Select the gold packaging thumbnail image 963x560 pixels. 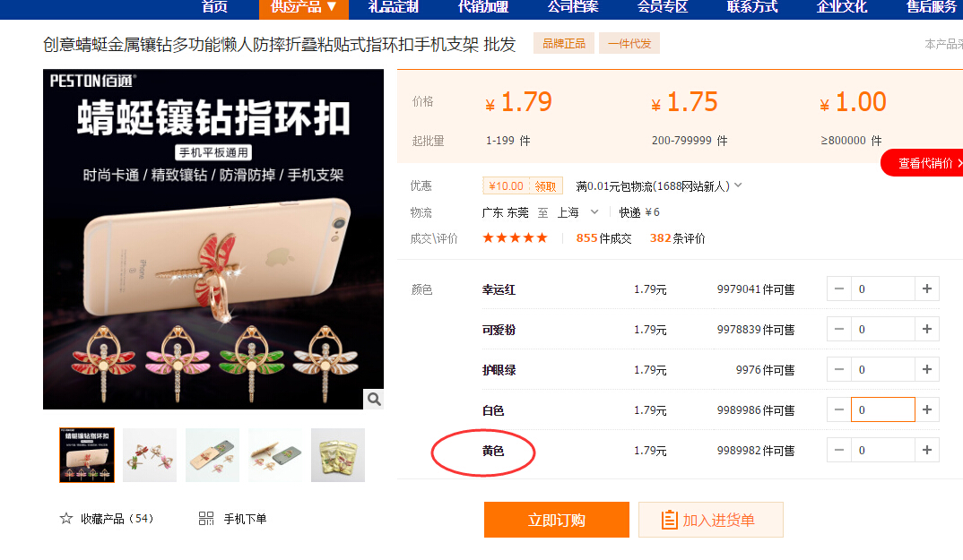click(338, 455)
